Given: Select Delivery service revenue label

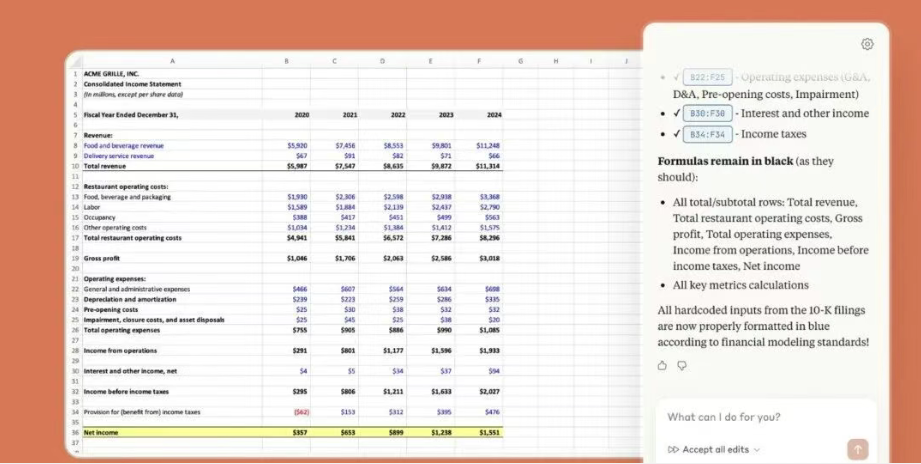Looking at the screenshot, I should pos(119,156).
